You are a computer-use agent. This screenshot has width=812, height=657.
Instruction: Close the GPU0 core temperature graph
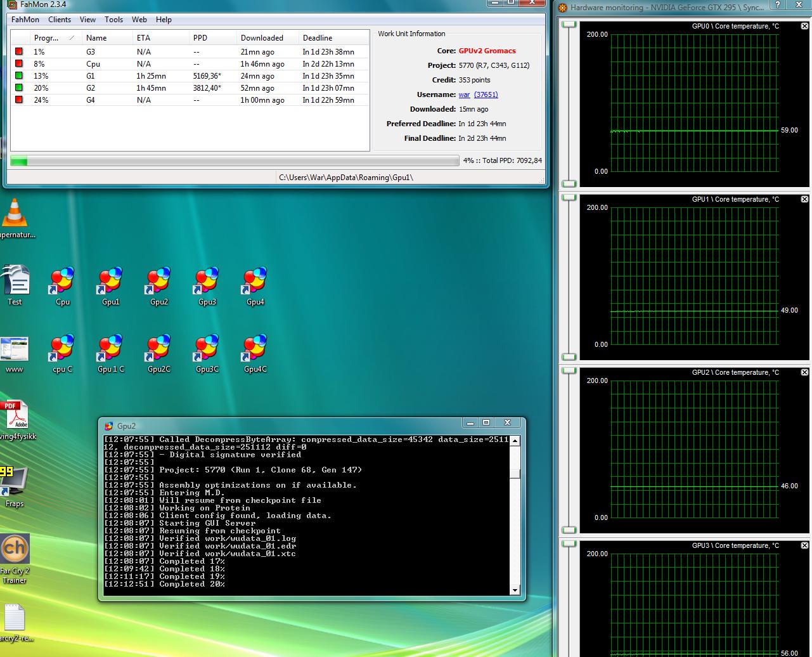click(x=804, y=26)
